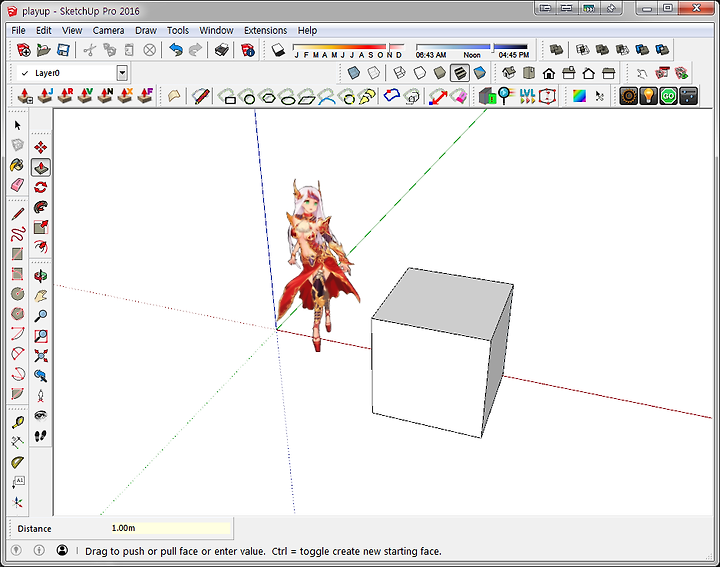Select the Line pencil tool
This screenshot has height=567, width=720.
17,214
